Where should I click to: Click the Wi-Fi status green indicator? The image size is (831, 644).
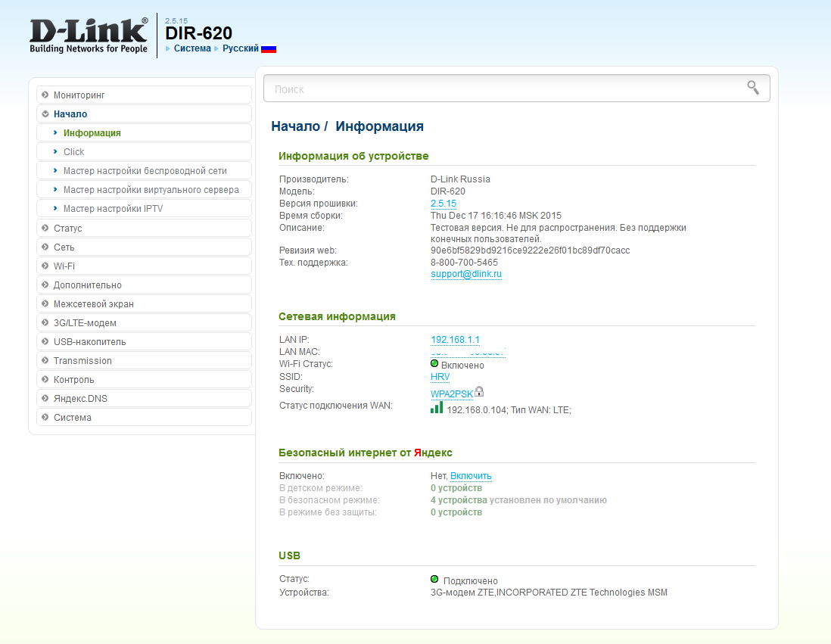[x=434, y=363]
